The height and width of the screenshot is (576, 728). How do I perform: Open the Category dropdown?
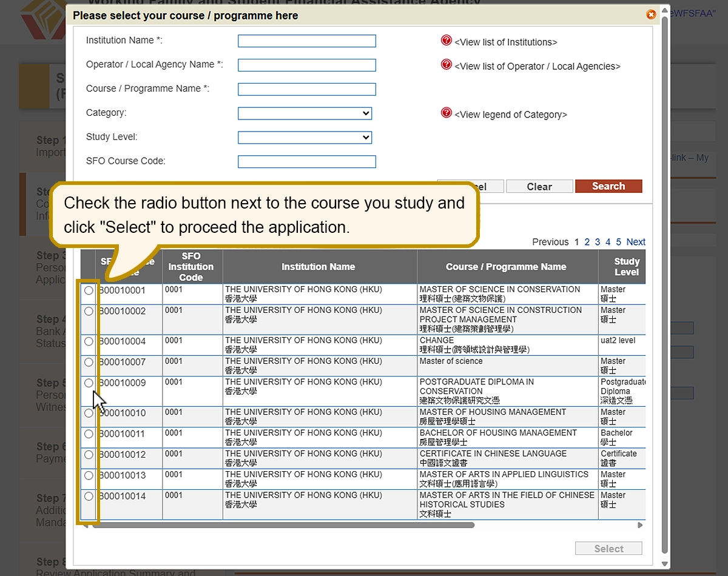click(305, 113)
